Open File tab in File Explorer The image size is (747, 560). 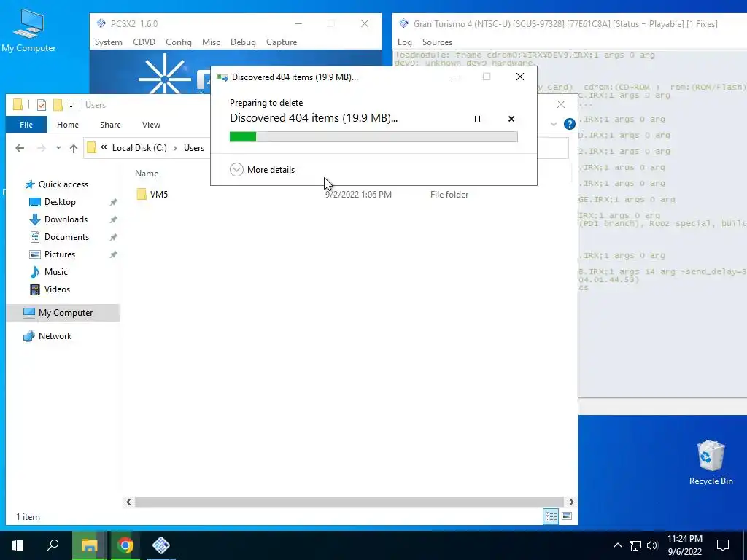[26, 125]
